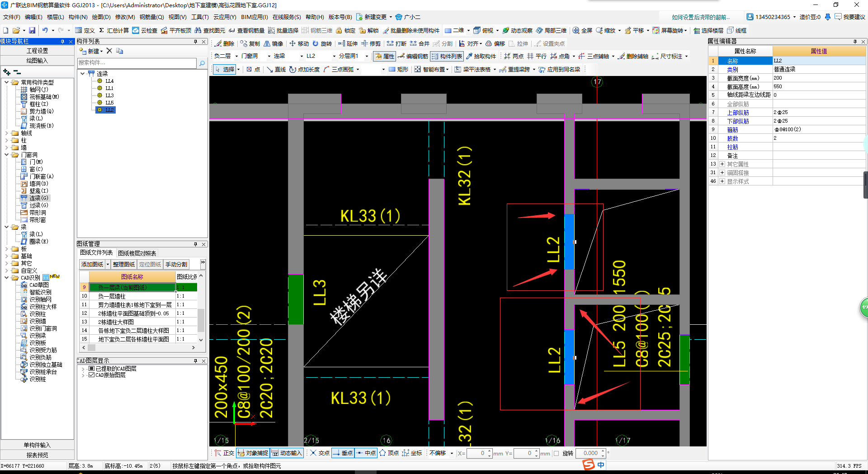Open the BIM应用(I) menu
The width and height of the screenshot is (868, 474).
pos(254,17)
